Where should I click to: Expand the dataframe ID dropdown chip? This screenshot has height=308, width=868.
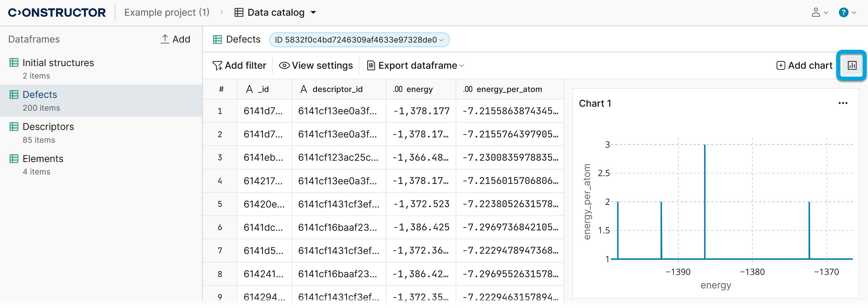(359, 40)
